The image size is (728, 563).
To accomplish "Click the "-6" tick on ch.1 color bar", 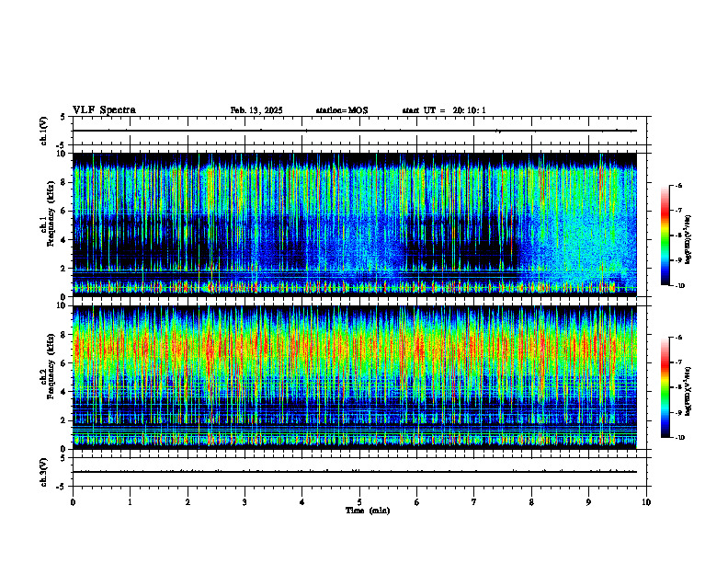I will pos(677,185).
